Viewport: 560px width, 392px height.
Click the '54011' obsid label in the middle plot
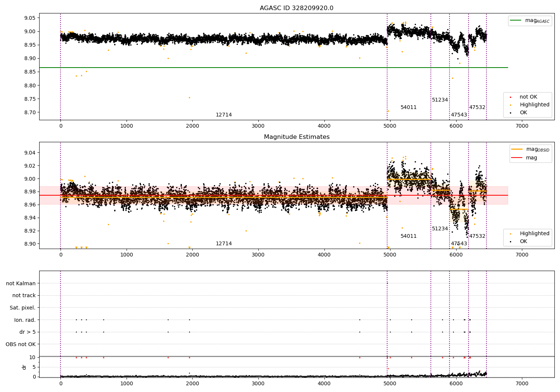click(x=408, y=236)
